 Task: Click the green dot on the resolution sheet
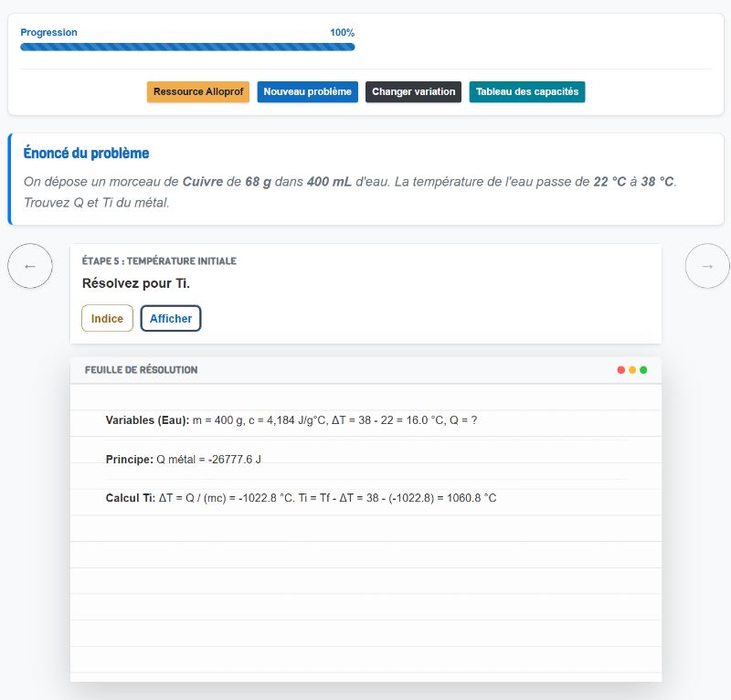(x=642, y=369)
